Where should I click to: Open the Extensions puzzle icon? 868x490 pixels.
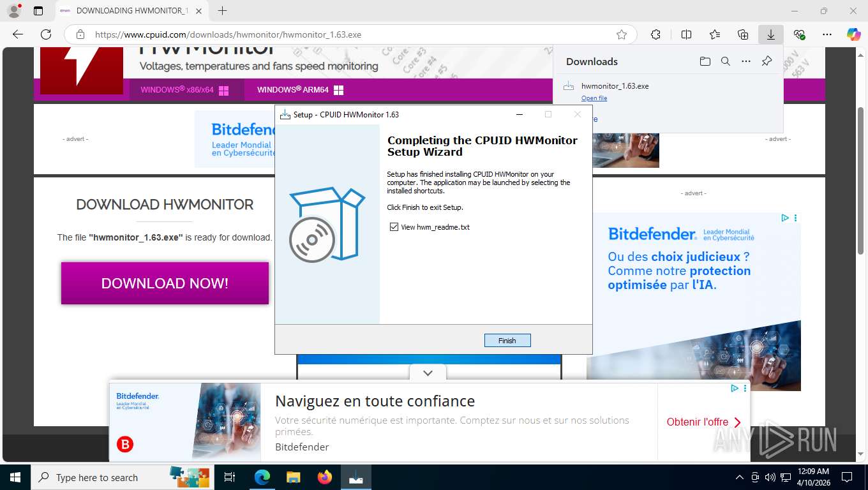(655, 34)
